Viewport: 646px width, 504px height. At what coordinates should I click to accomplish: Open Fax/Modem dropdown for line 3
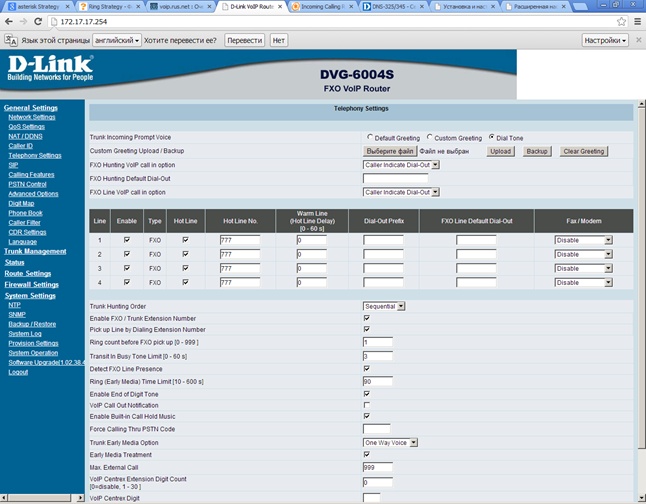tap(583, 268)
